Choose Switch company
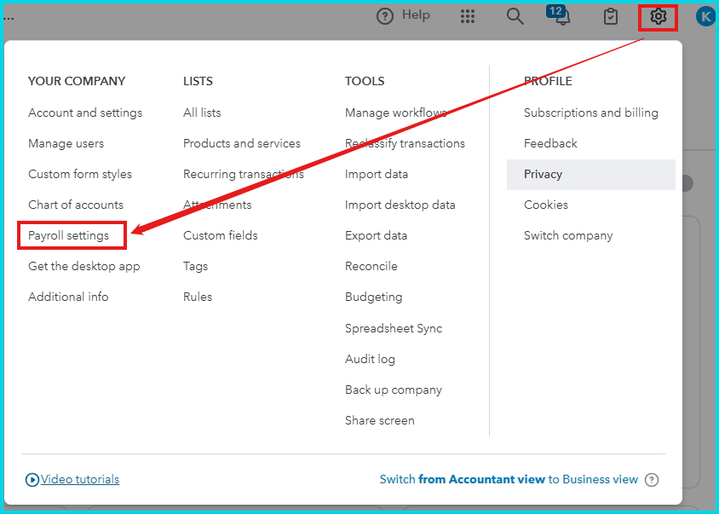The height and width of the screenshot is (514, 719). (x=568, y=236)
